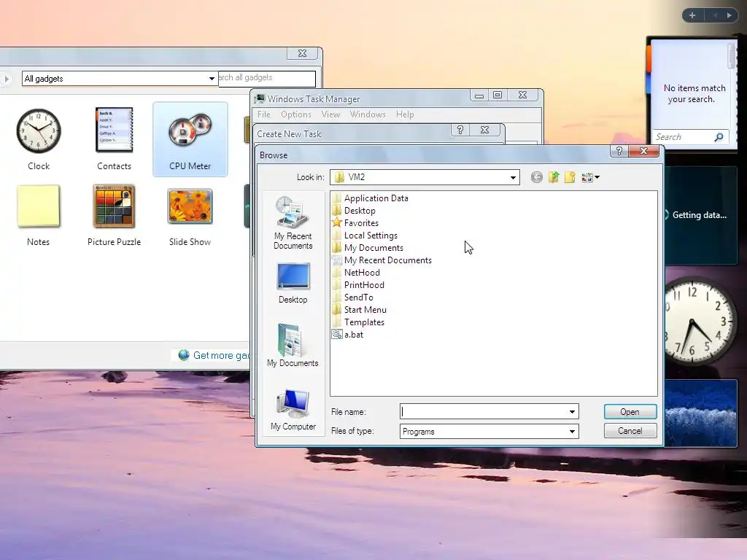Click Desktop in Browse places bar

tap(293, 283)
